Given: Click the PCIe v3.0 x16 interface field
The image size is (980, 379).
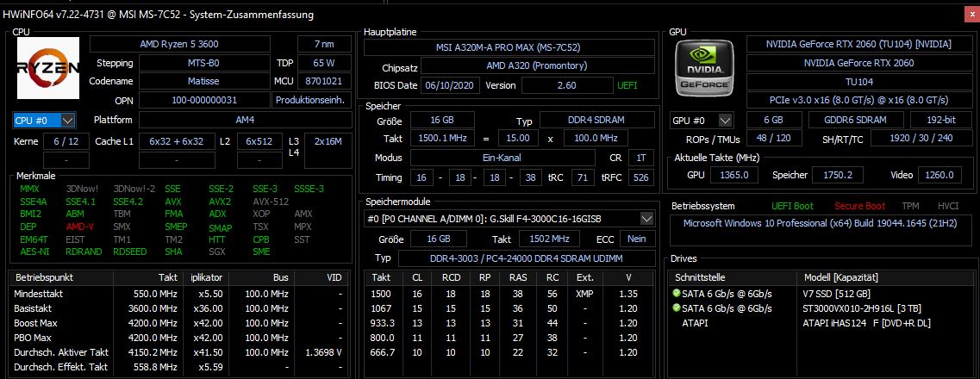Looking at the screenshot, I should pos(858,100).
